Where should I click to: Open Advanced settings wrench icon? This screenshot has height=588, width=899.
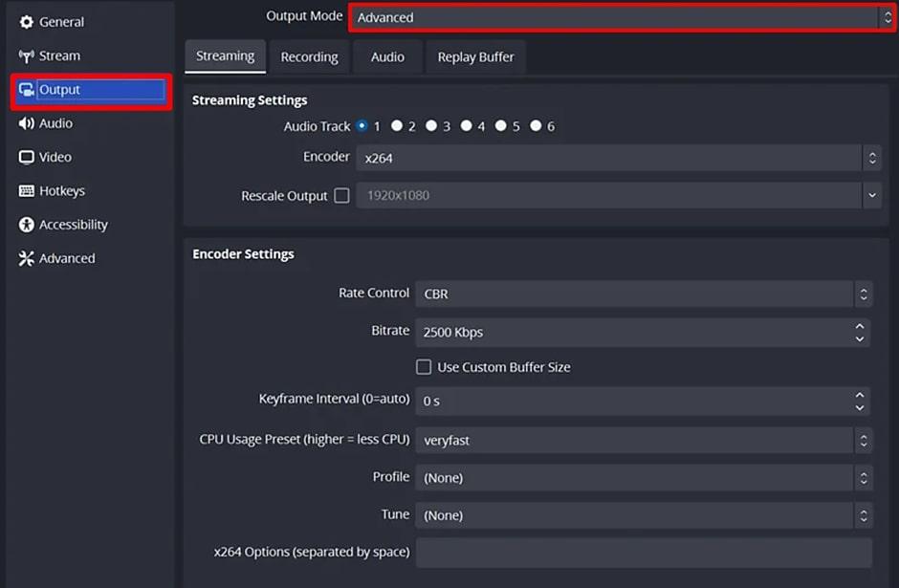click(26, 258)
